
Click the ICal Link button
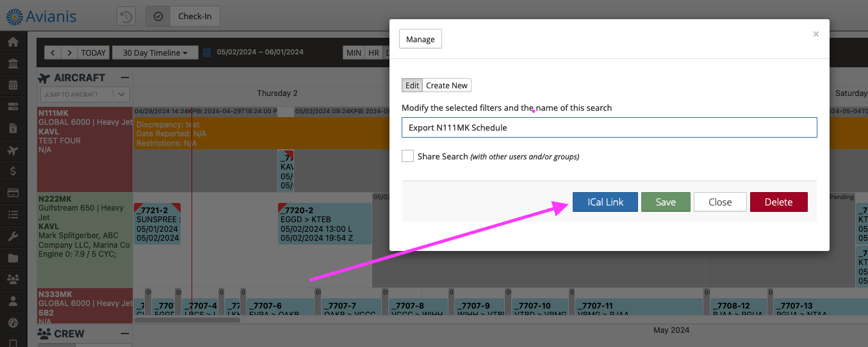coord(605,202)
